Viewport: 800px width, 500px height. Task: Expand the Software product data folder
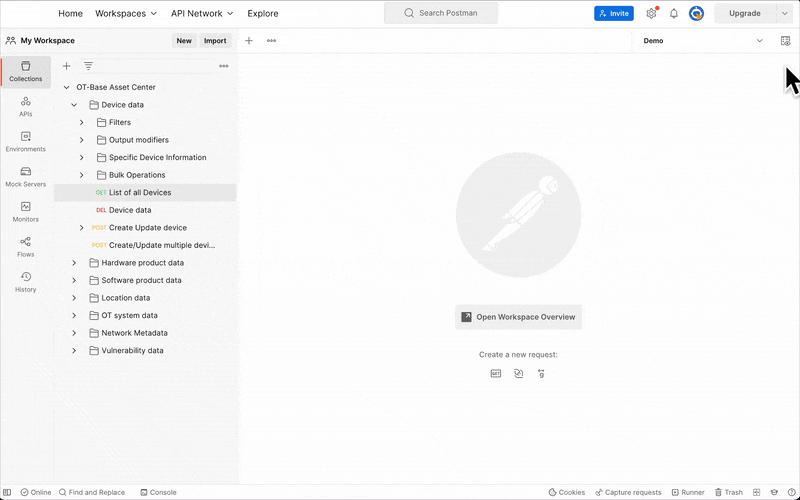(74, 280)
